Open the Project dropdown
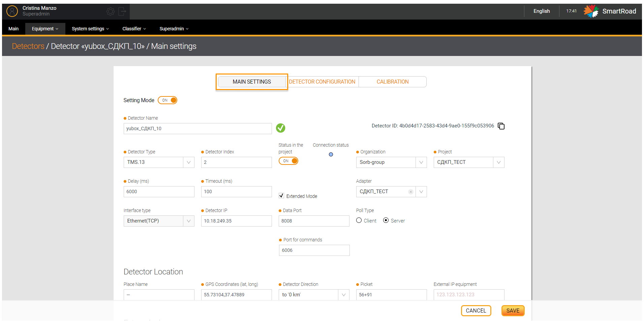The width and height of the screenshot is (644, 324). click(469, 162)
